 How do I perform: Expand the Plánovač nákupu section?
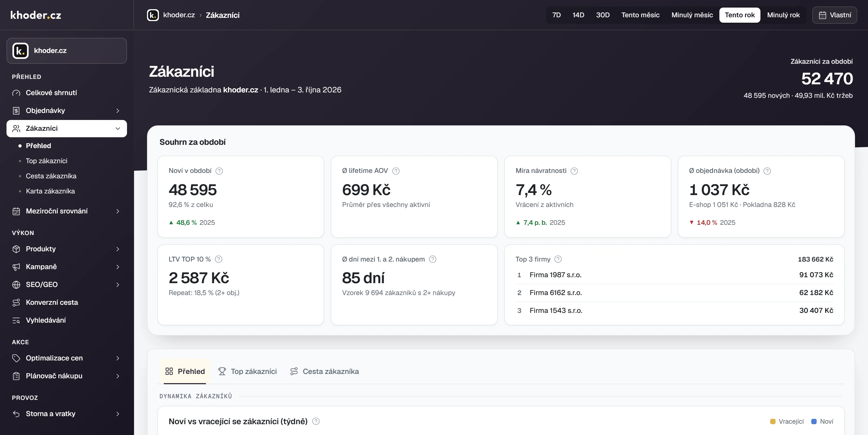(x=67, y=376)
